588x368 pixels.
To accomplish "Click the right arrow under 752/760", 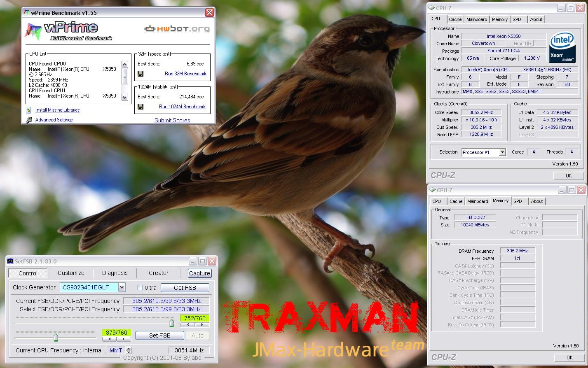I will 202,325.
